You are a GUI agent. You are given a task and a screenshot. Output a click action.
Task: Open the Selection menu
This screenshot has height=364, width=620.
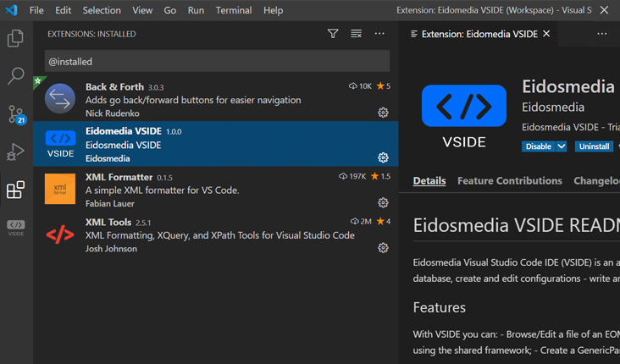tap(102, 10)
